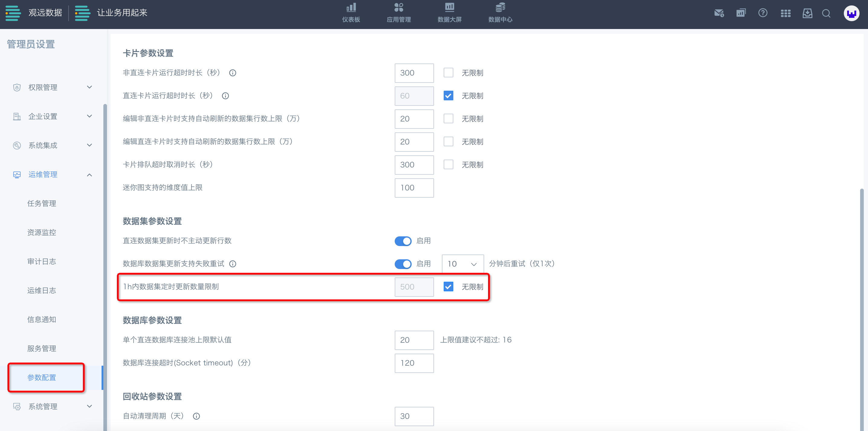The width and height of the screenshot is (868, 431).
Task: Click the download inbox icon
Action: coord(807,13)
